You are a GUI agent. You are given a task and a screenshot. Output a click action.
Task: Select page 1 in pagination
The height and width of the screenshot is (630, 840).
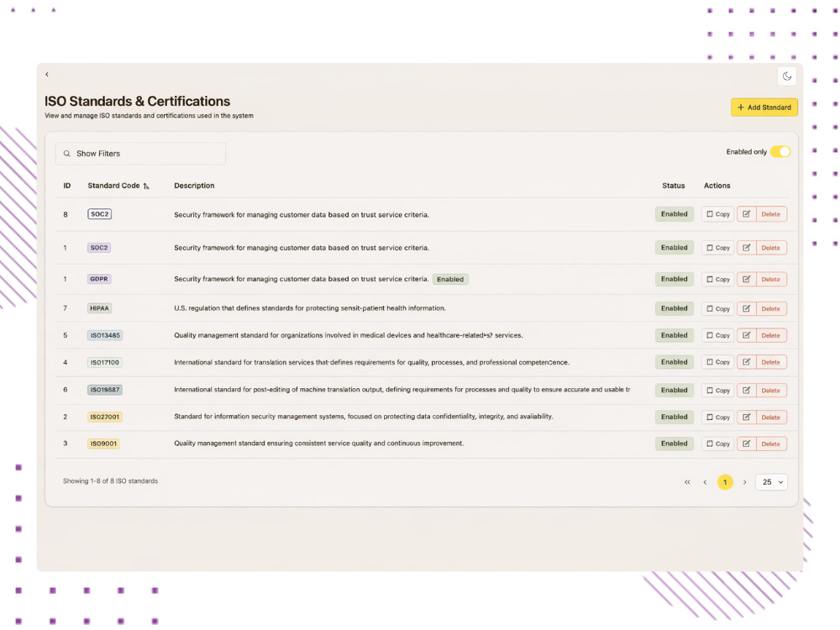[725, 483]
